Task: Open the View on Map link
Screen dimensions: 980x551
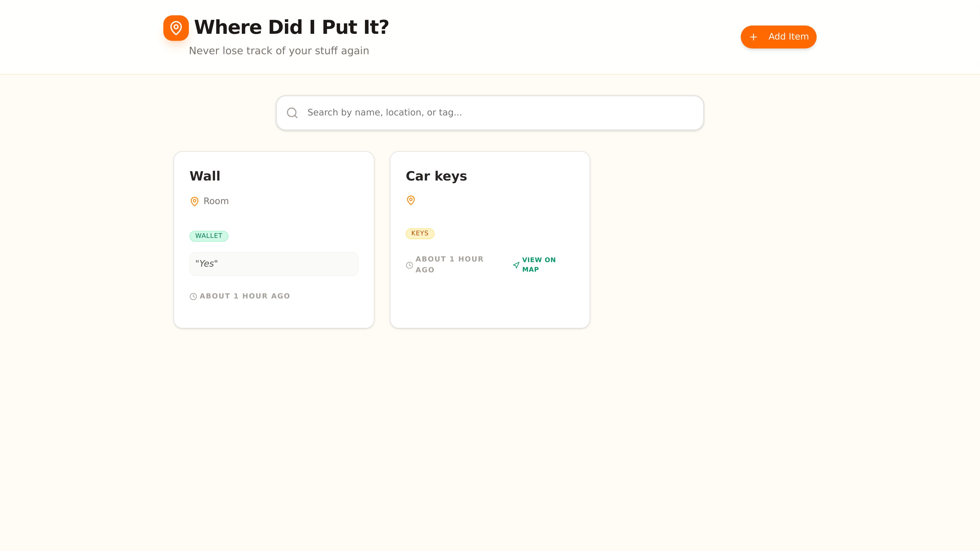Action: coord(538,264)
